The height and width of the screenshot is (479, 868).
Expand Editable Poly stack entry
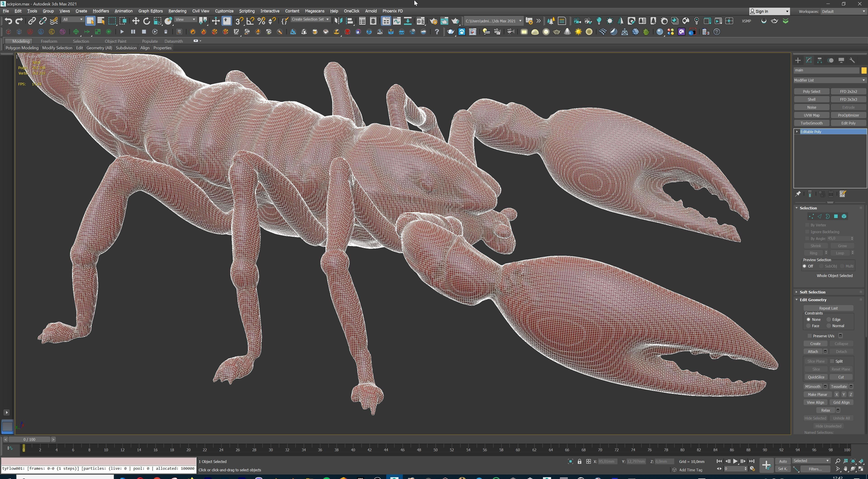tap(797, 132)
